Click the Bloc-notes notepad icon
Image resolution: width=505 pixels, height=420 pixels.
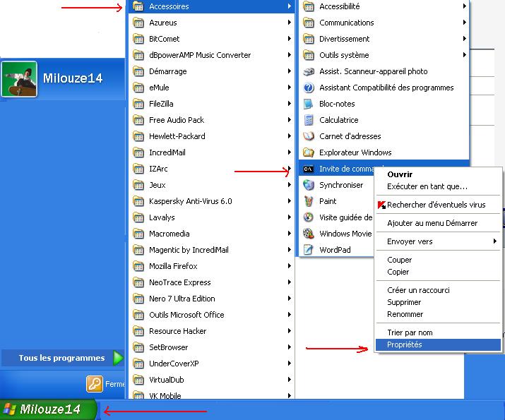tap(308, 104)
